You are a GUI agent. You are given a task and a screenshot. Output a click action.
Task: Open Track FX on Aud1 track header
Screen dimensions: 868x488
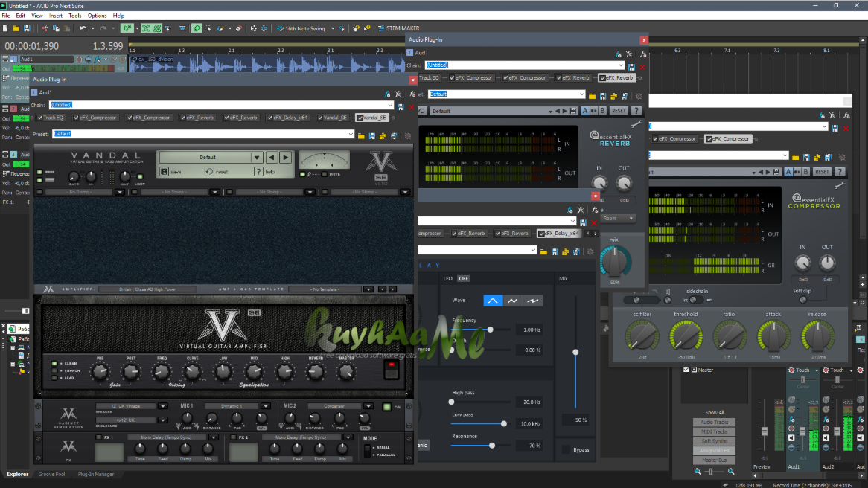98,60
